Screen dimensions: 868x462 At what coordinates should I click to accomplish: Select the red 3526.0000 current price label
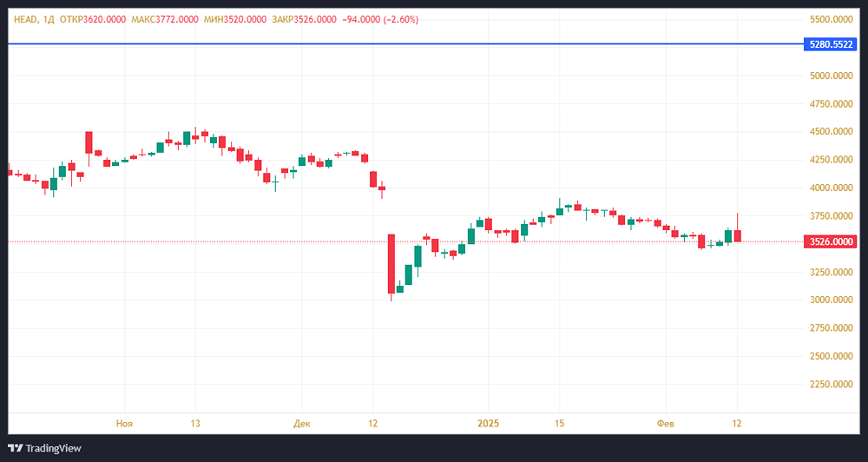click(830, 241)
